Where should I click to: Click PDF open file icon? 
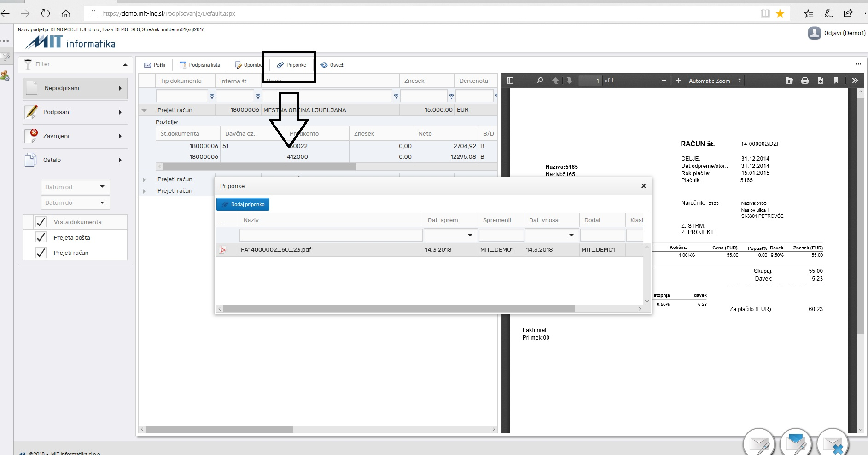pyautogui.click(x=789, y=81)
